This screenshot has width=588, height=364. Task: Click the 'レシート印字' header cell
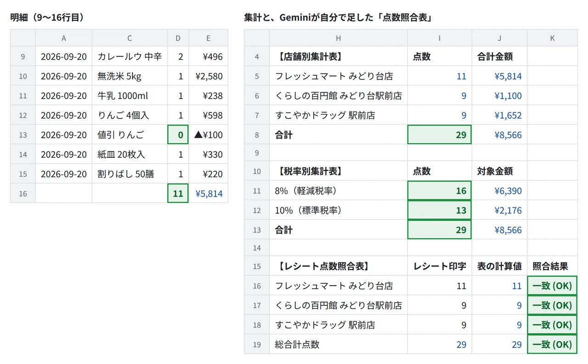point(439,266)
